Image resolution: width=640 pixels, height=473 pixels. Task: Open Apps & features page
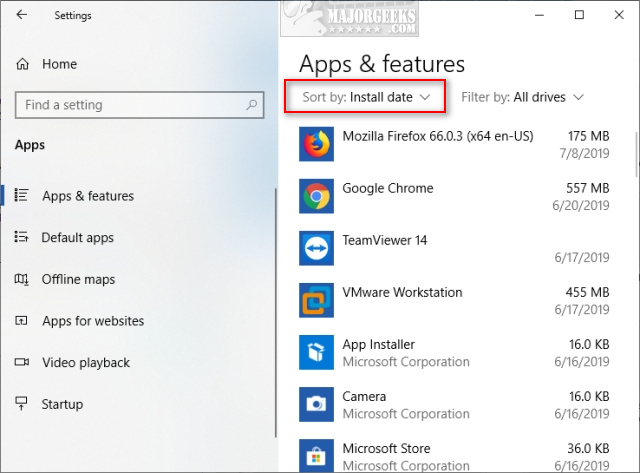[88, 196]
